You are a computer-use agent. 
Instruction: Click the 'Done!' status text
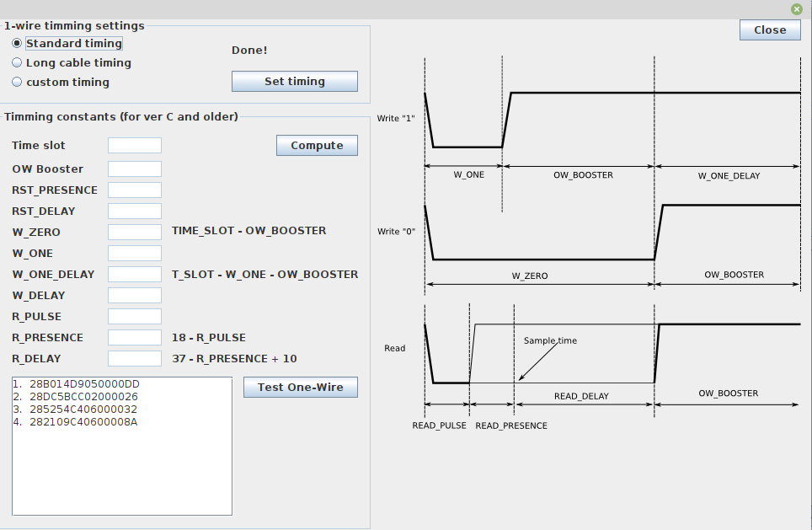(x=249, y=51)
